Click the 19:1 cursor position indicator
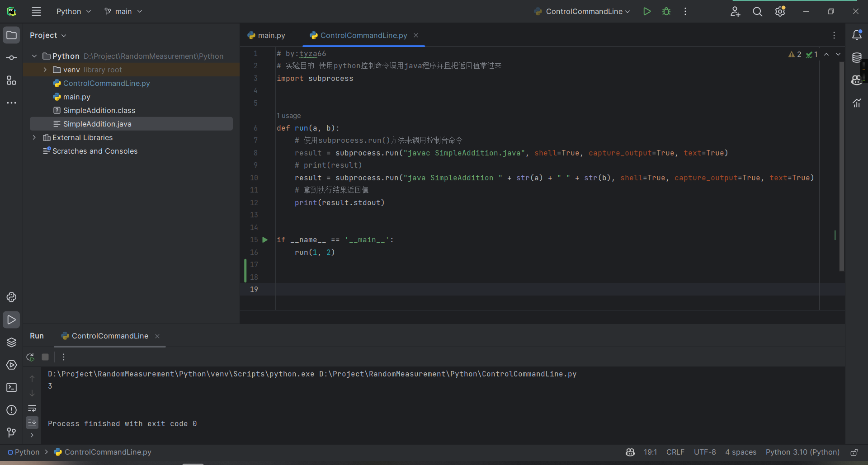868x465 pixels. pyautogui.click(x=650, y=452)
